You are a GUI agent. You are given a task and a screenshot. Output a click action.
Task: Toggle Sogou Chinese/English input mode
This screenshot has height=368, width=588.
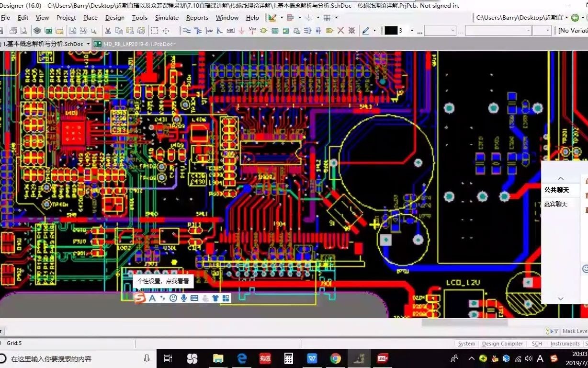[152, 298]
